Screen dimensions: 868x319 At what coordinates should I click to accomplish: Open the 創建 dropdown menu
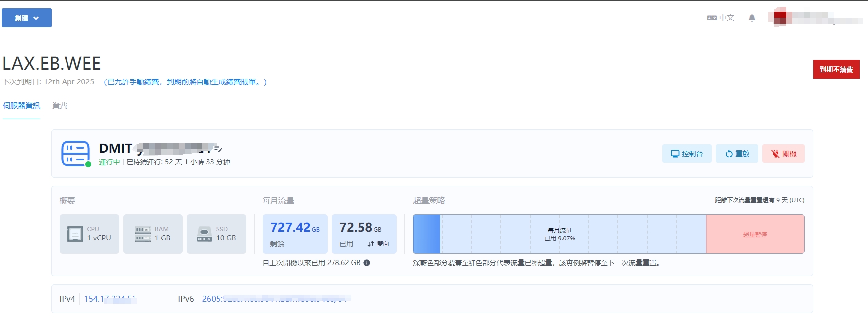click(x=27, y=18)
